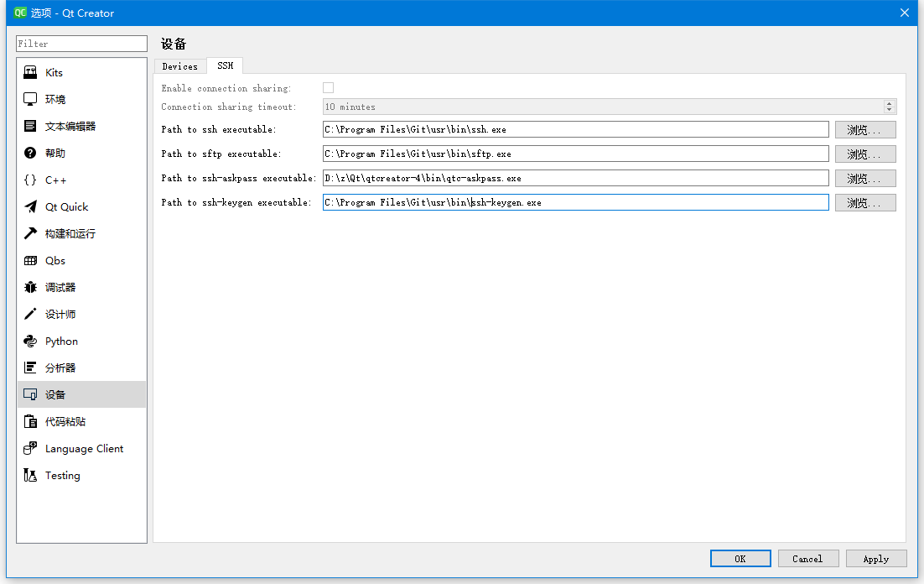Click the 设备 page heading
Screen dimensions: 924x584
(174, 44)
